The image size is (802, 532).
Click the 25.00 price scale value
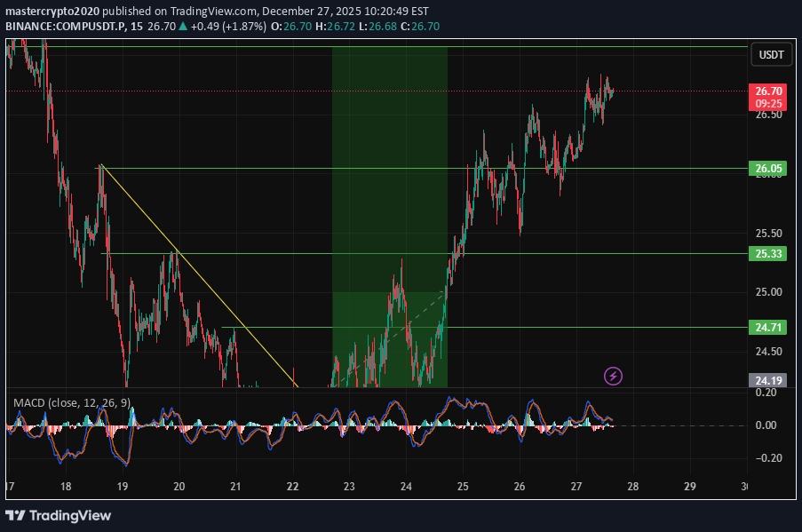768,292
